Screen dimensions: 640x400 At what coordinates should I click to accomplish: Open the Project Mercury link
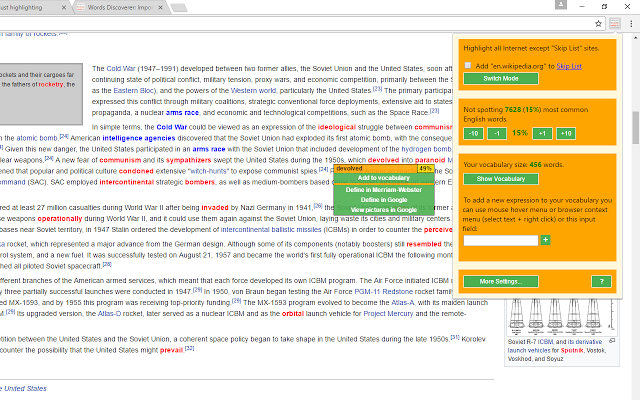[x=388, y=313]
